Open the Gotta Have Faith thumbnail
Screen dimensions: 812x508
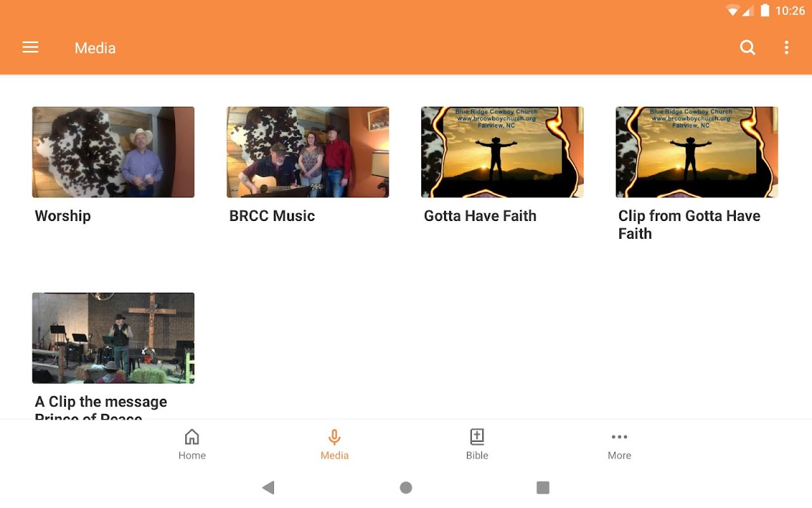502,152
